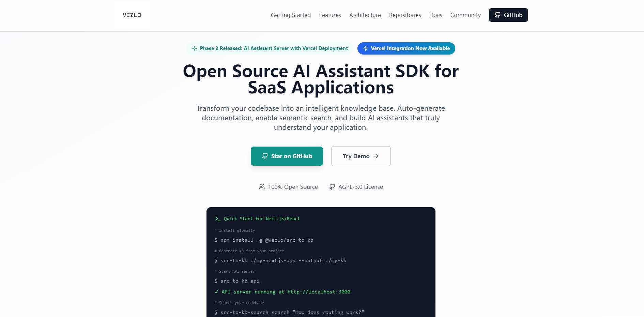The height and width of the screenshot is (317, 644).
Task: Open the Docs menu item
Action: (x=435, y=15)
